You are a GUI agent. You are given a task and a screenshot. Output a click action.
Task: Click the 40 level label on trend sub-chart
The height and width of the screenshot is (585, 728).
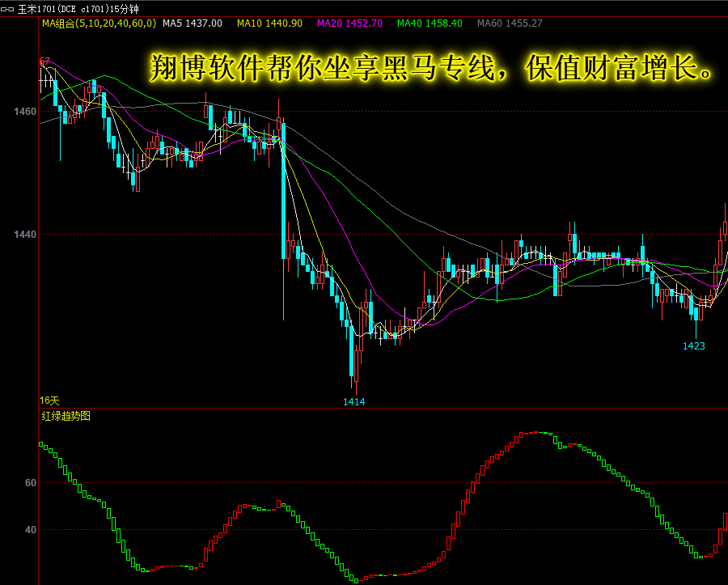pos(31,530)
